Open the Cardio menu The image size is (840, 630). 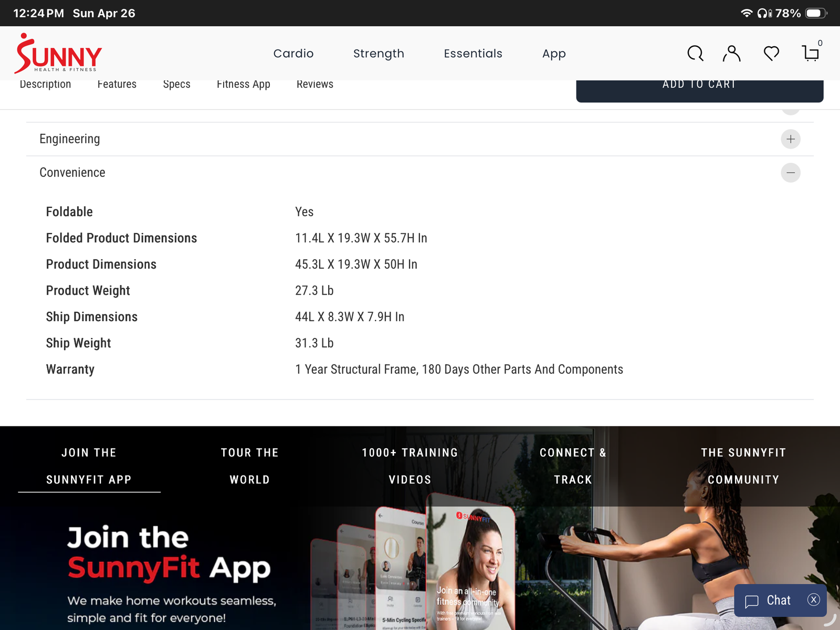click(x=293, y=54)
